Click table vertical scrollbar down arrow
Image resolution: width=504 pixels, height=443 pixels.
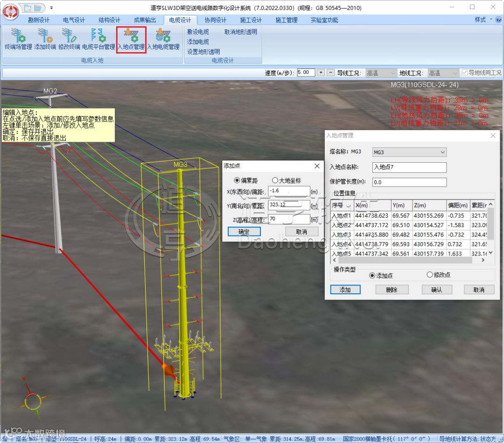click(x=491, y=253)
